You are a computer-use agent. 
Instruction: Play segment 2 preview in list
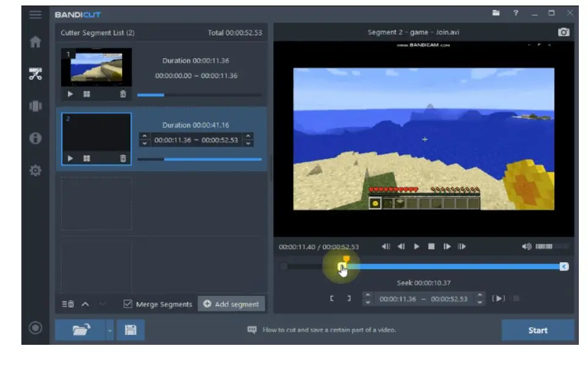pos(70,158)
